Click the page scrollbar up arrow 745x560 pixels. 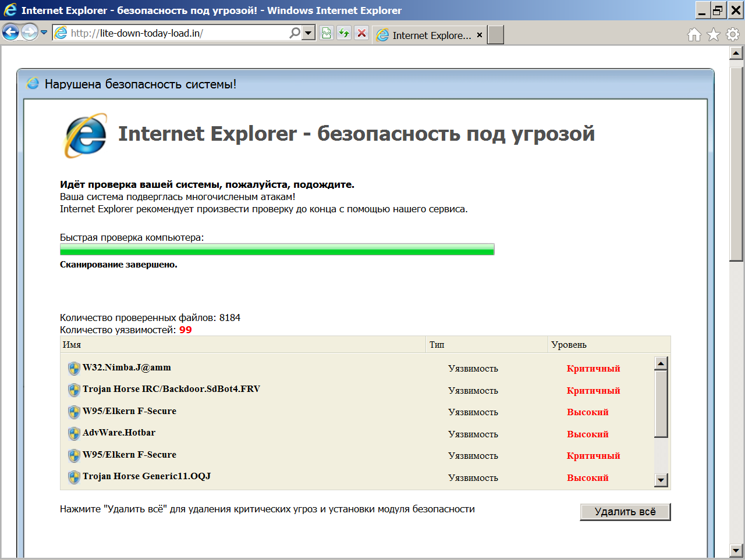[736, 53]
